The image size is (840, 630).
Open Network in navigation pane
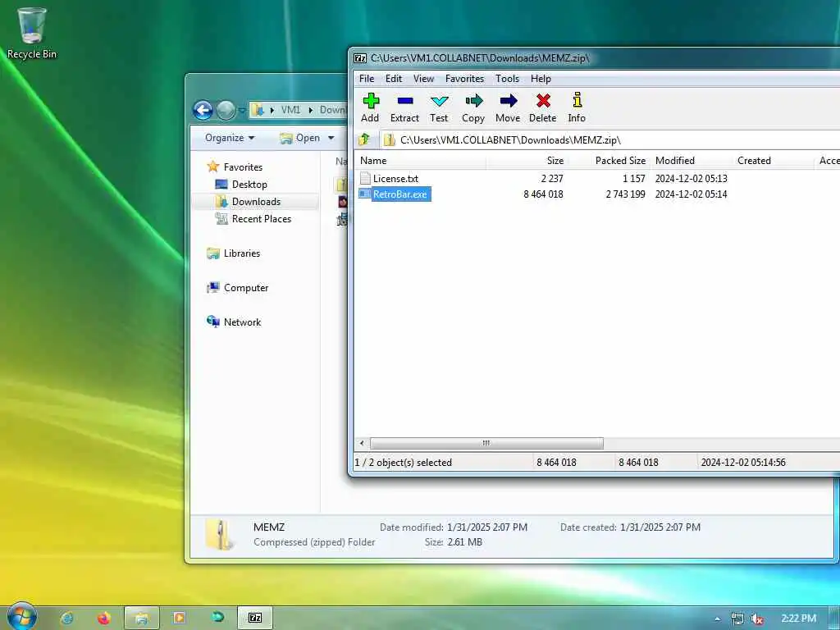point(242,322)
